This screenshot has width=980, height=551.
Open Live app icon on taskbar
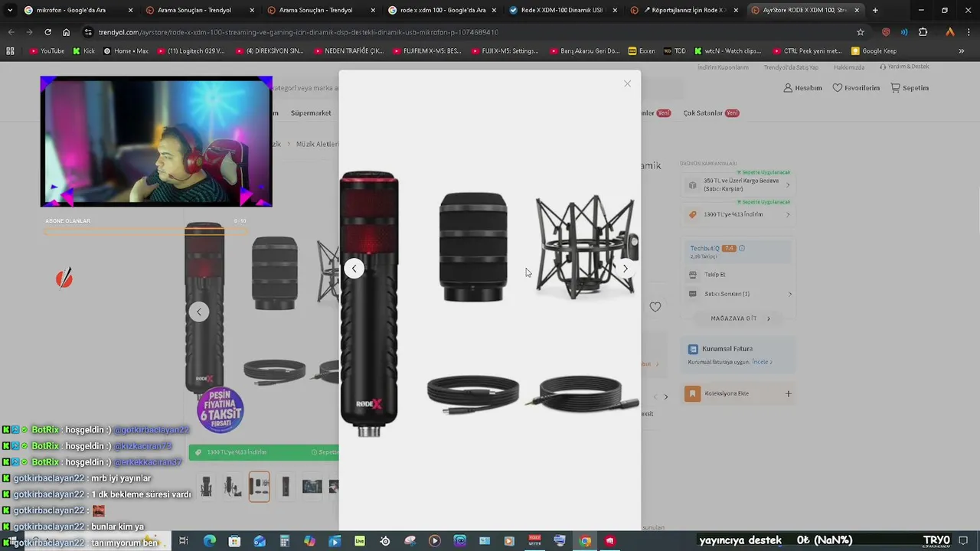360,541
